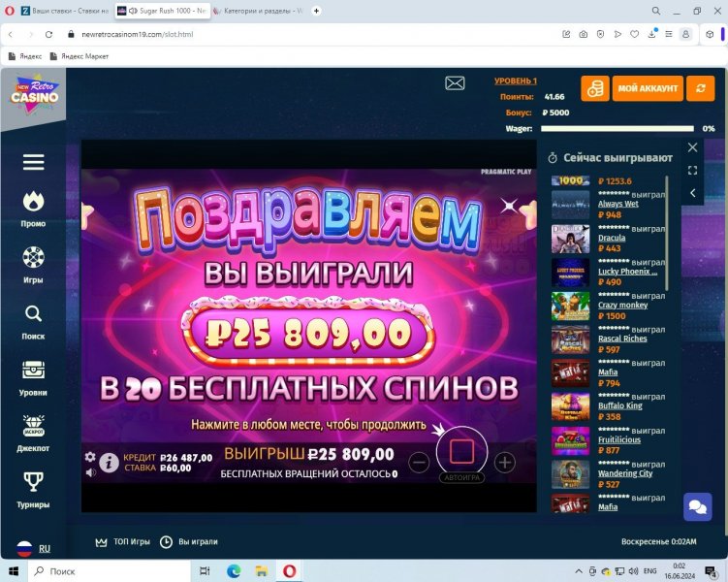Switch to the Ваши ставки browser tab
The height and width of the screenshot is (582, 728).
tap(65, 11)
